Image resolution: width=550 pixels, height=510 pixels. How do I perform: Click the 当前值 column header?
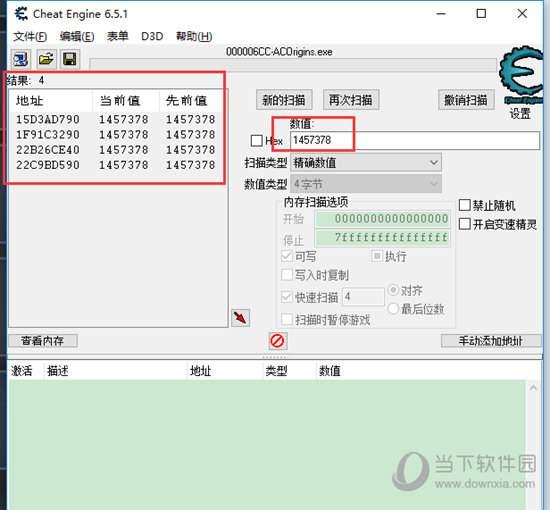[x=126, y=101]
